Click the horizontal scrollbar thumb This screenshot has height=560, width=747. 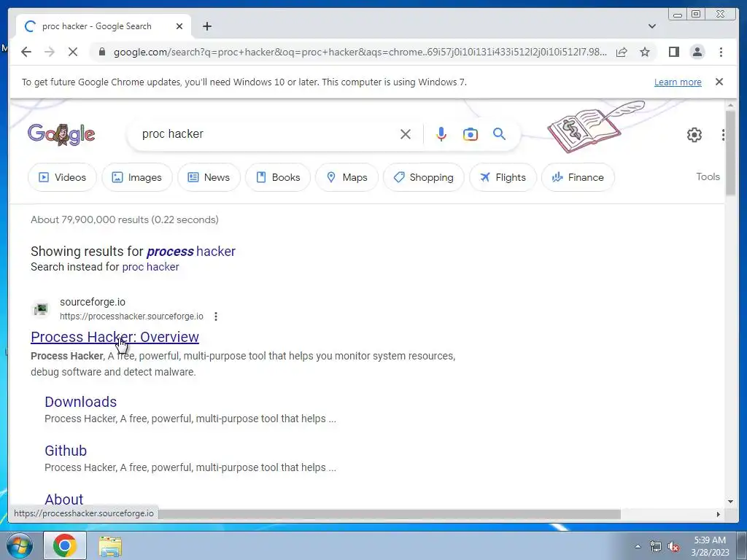point(390,514)
